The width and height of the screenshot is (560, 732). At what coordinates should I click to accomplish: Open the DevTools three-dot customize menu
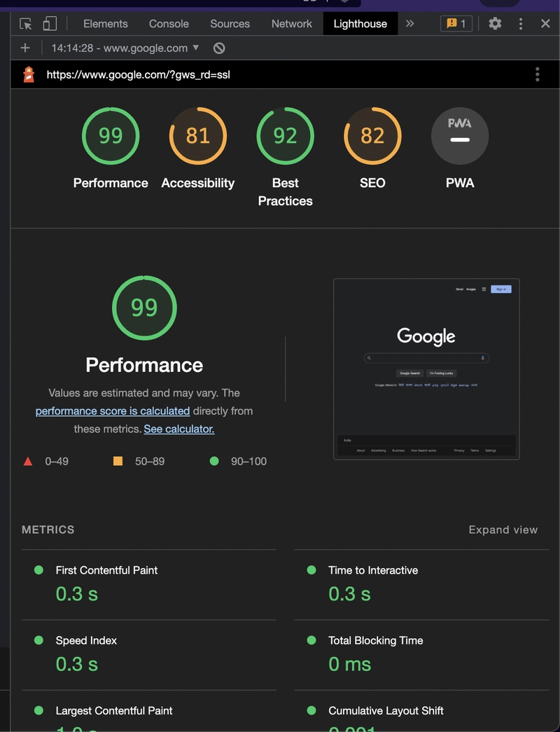click(x=521, y=24)
